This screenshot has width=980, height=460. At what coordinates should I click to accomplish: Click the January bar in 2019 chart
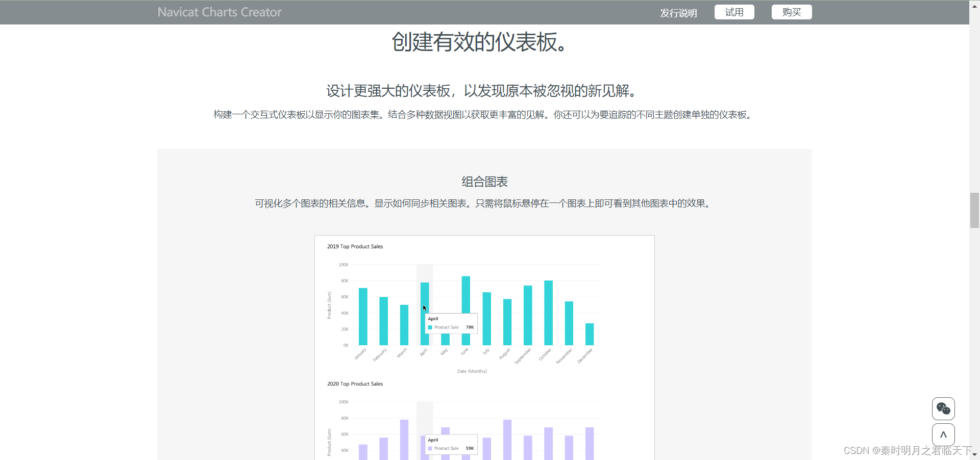coord(363,317)
